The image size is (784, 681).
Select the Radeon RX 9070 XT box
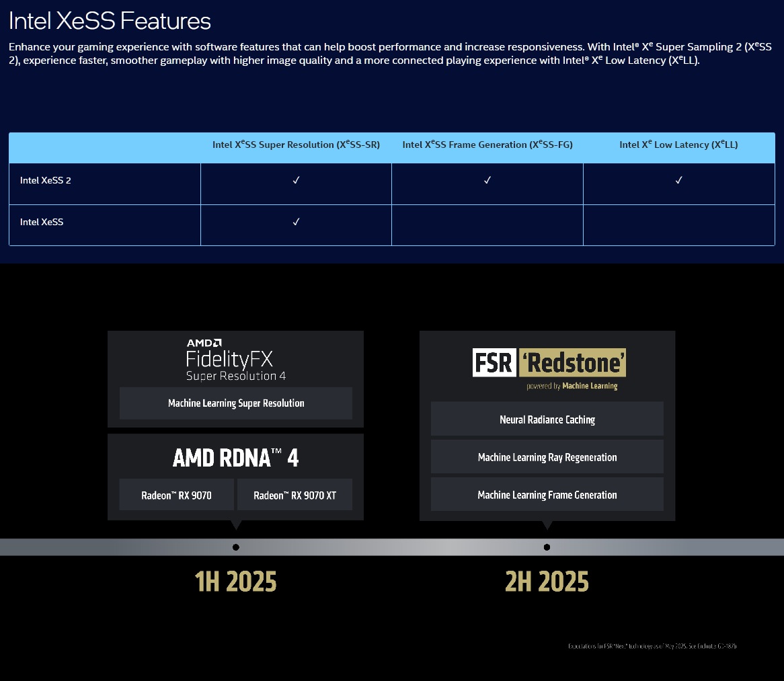click(295, 495)
